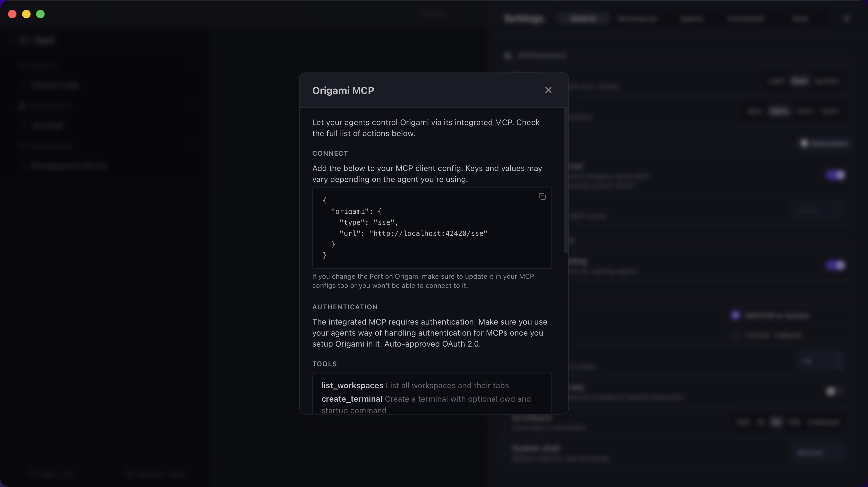Select the highlighted tab beside Settings title

click(x=583, y=19)
